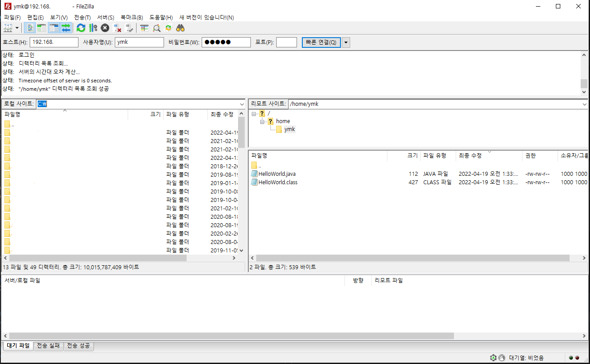The height and width of the screenshot is (364, 590).
Task: Refresh the file and folder lists
Action: [81, 28]
